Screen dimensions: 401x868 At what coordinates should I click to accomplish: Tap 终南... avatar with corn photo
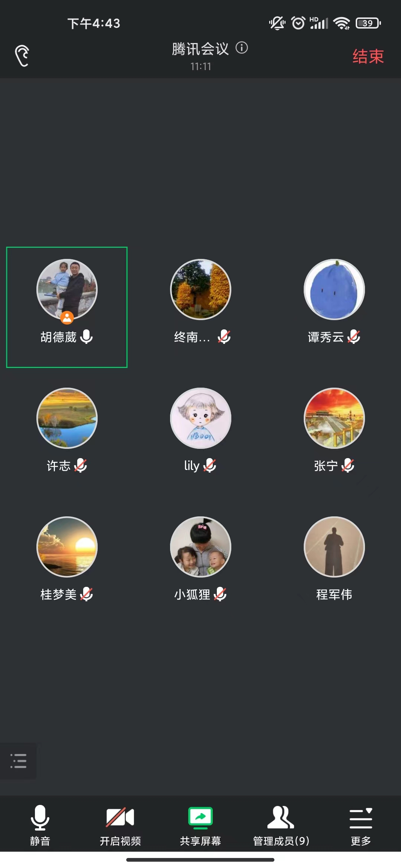point(200,289)
